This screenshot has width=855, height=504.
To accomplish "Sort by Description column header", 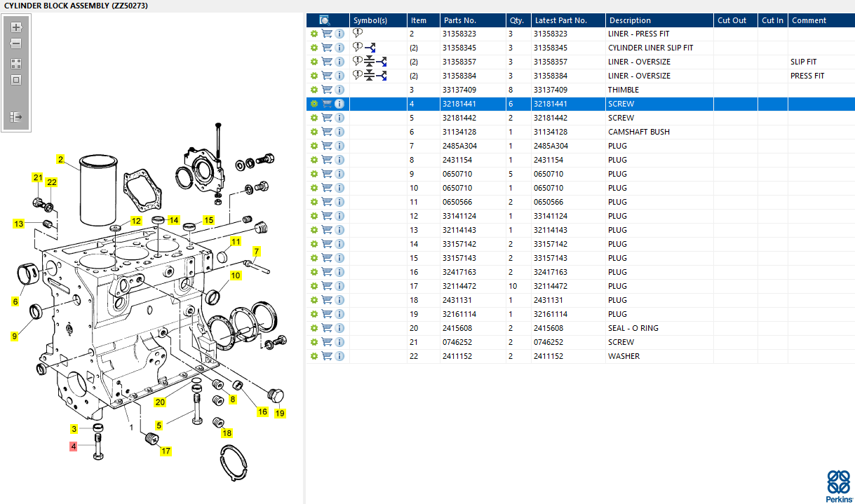I will click(660, 20).
